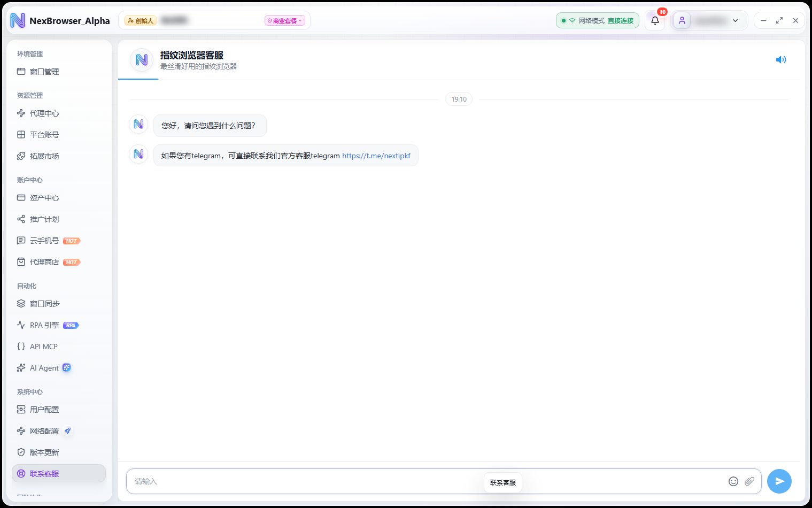Open 代理中心 in the sidebar
Viewport: 812px width, 508px height.
(x=59, y=113)
